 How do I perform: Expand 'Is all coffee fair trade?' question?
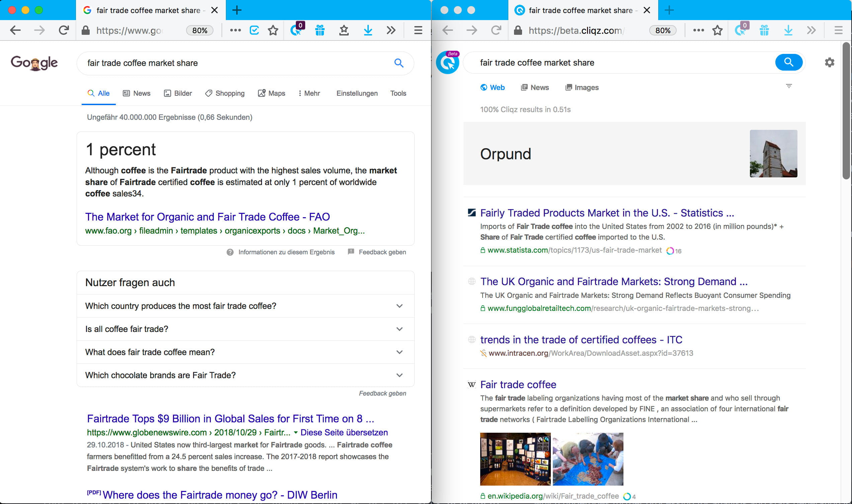[x=246, y=329]
